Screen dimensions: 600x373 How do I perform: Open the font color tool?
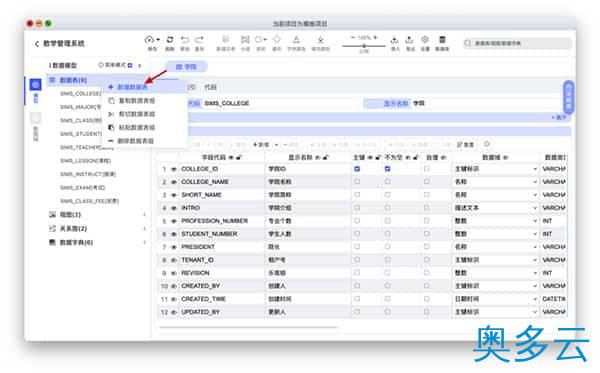[296, 39]
